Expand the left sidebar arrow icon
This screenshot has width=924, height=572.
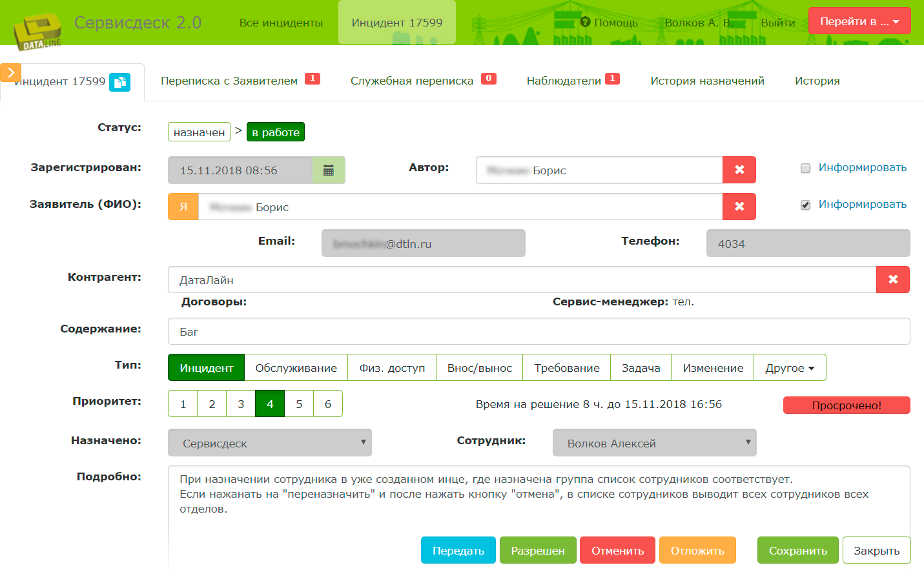coord(10,72)
